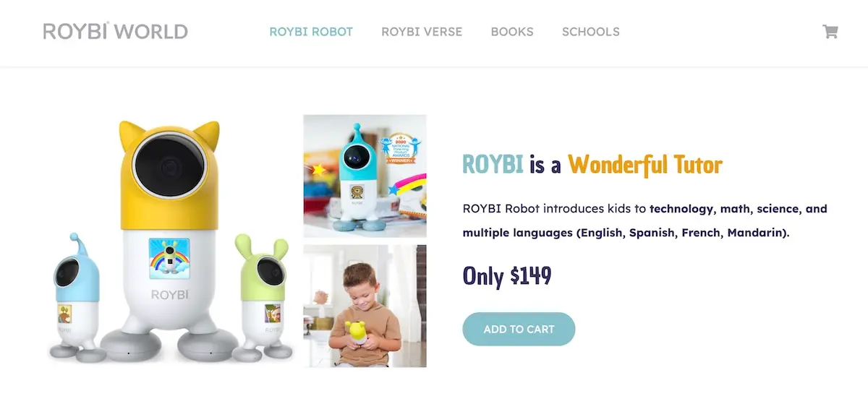This screenshot has height=417, width=868.
Task: Select the award-winning blue robot thumbnail
Action: click(x=365, y=176)
